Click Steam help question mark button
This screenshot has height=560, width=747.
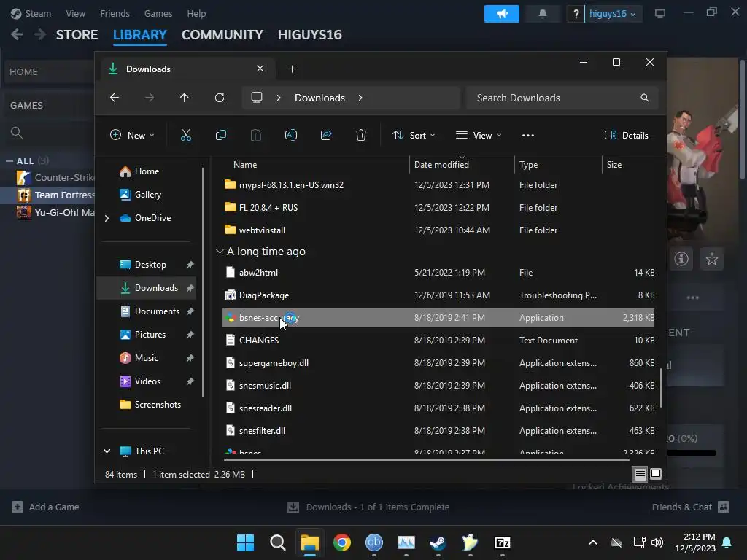point(576,14)
